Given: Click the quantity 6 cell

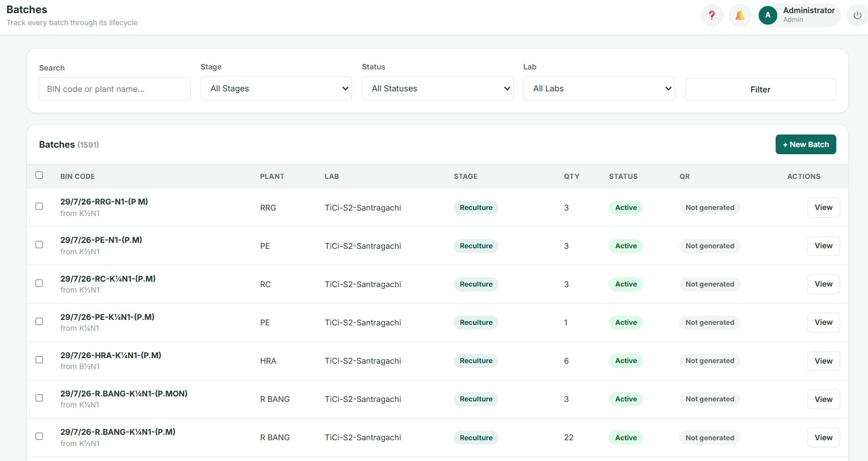Looking at the screenshot, I should pyautogui.click(x=566, y=361).
